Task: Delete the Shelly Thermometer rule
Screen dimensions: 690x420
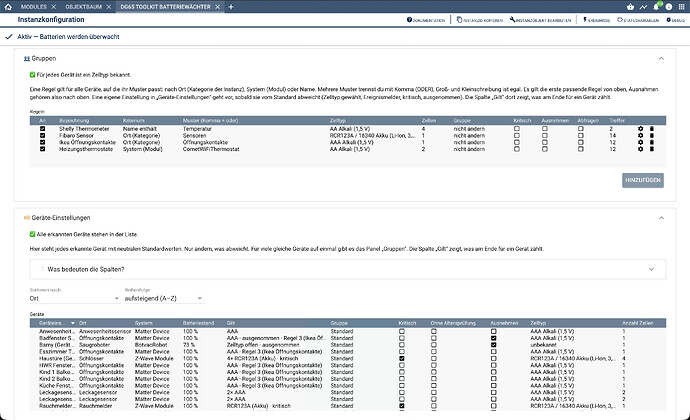Action: click(x=652, y=129)
